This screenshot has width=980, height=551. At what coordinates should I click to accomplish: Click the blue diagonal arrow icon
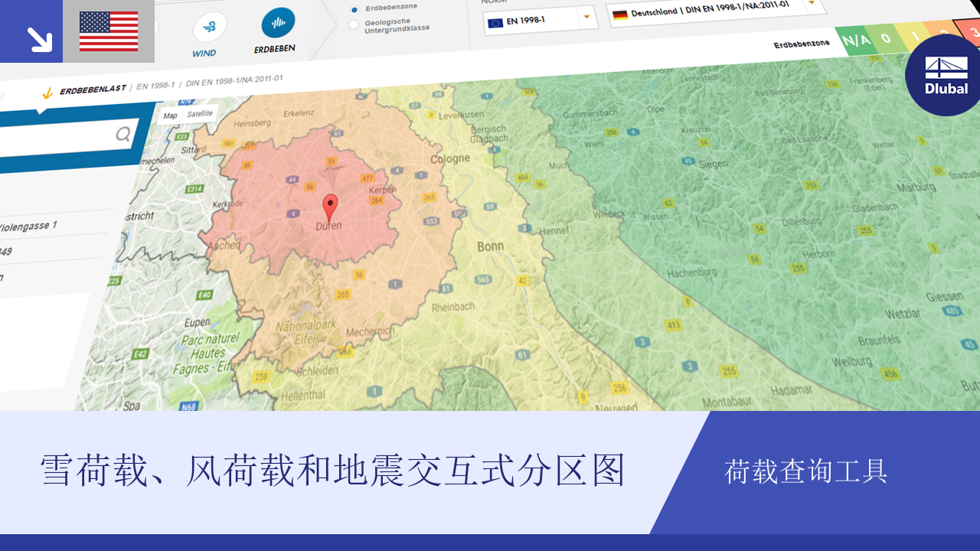39,39
